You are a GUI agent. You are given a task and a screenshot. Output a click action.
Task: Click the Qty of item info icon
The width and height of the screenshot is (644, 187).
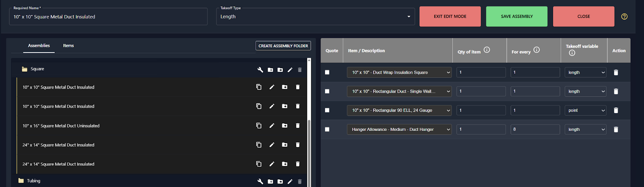coord(487,50)
